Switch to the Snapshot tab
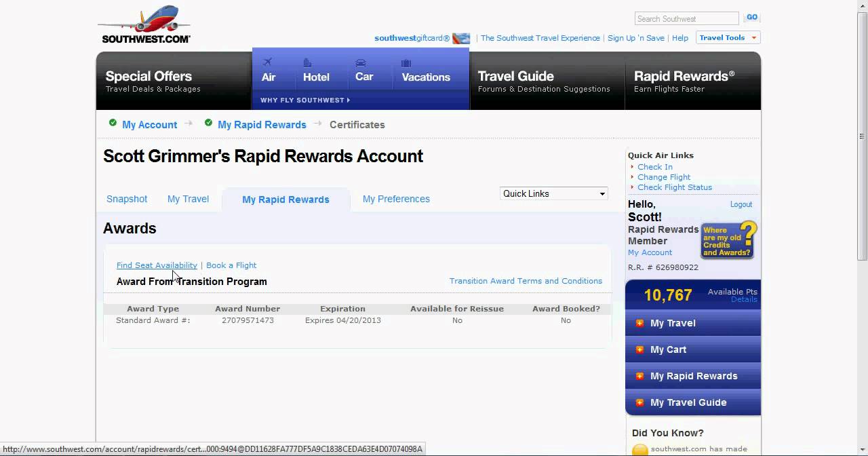Screen dimensions: 868x456 click(127, 199)
